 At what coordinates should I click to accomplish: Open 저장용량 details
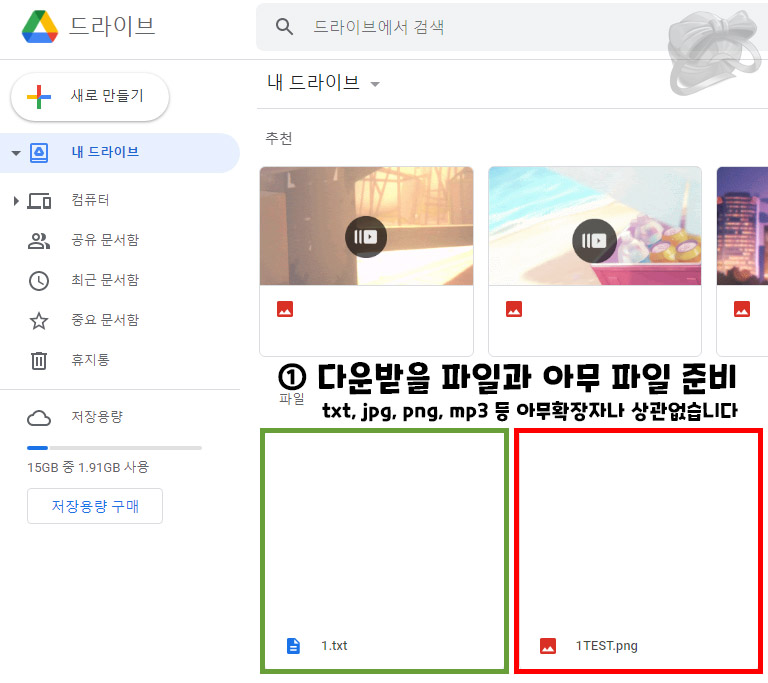pos(97,417)
